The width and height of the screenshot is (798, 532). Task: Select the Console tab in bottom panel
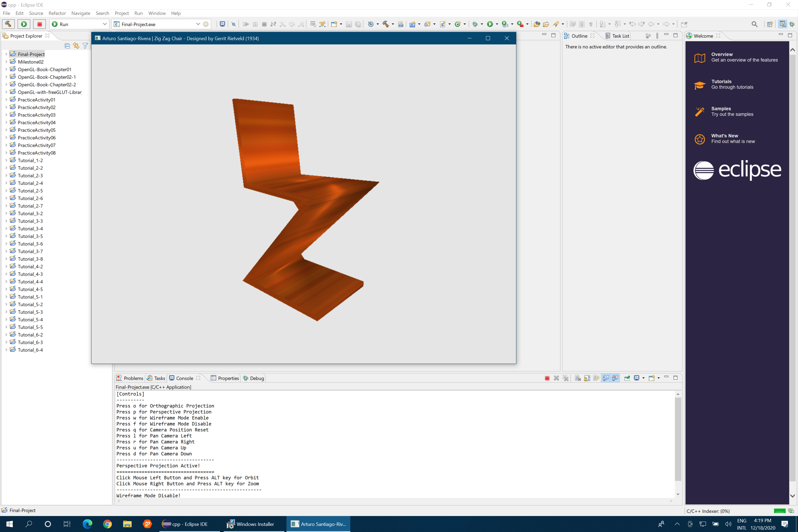[x=184, y=378]
